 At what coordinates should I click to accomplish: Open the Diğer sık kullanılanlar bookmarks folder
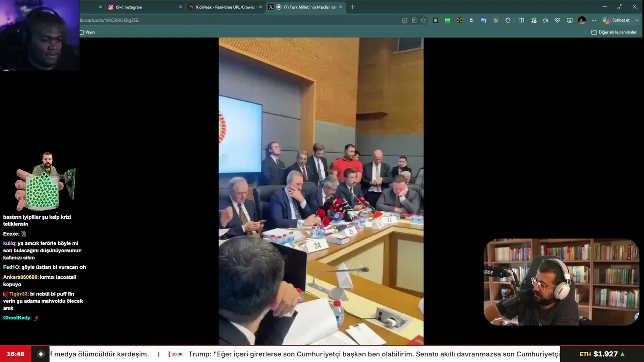[614, 32]
